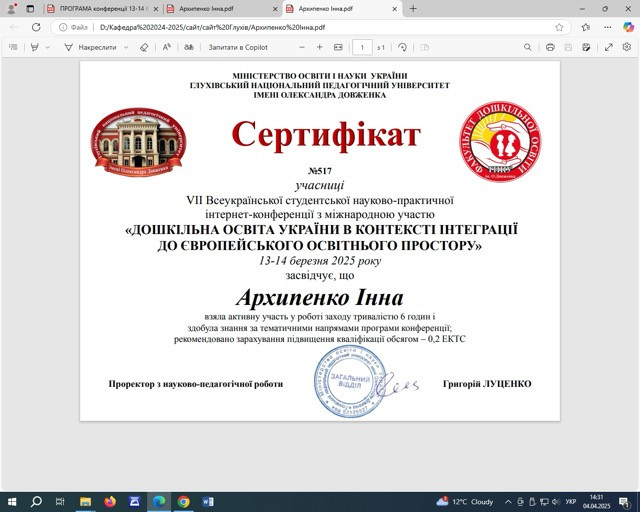View site info for Файл
This screenshot has height=512, width=640.
pyautogui.click(x=73, y=27)
